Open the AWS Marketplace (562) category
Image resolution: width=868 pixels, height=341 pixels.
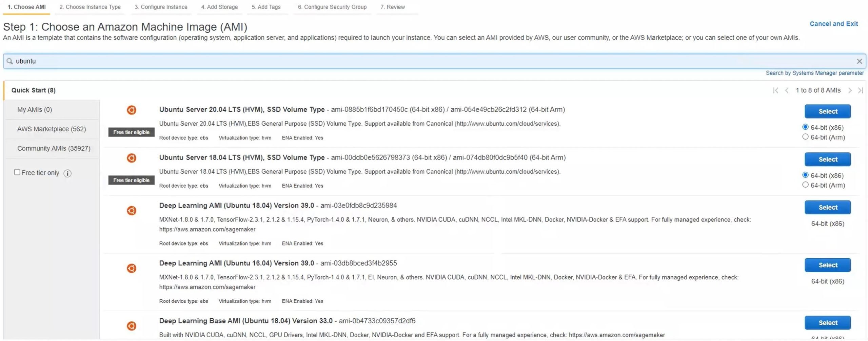pyautogui.click(x=52, y=129)
